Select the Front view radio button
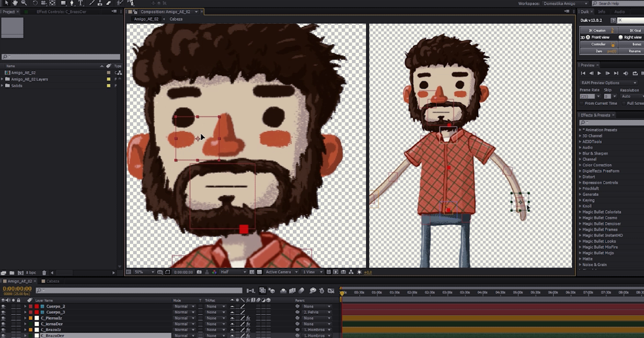 click(588, 37)
